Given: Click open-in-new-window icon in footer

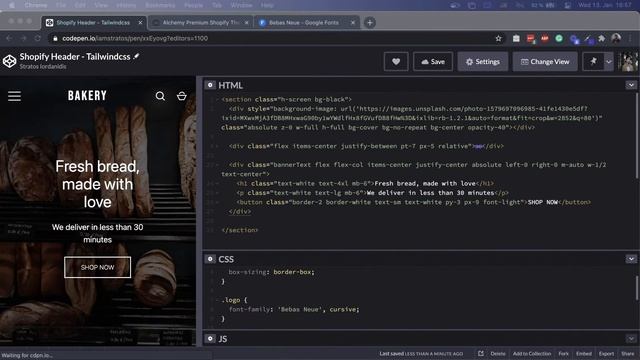Looking at the screenshot, I should point(481,353).
